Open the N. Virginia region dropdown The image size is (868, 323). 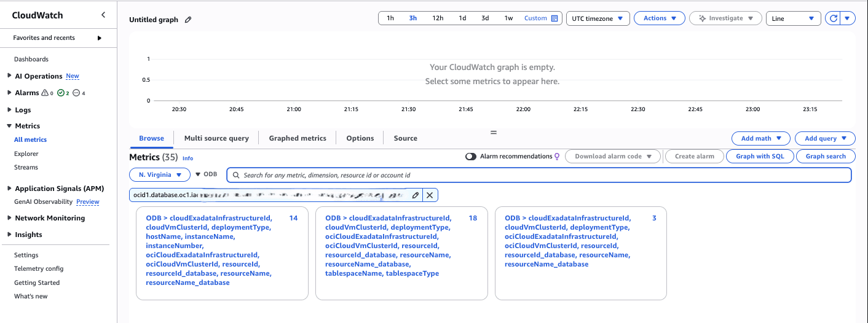[160, 175]
